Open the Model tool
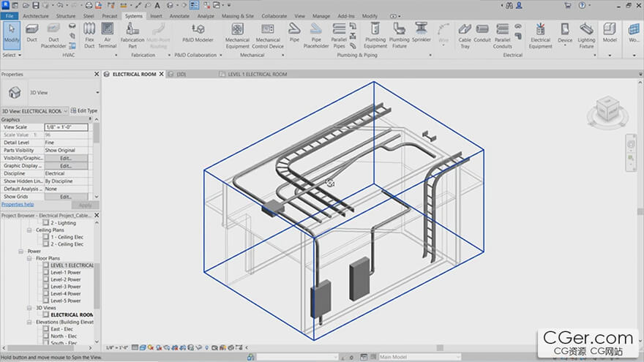 610,33
